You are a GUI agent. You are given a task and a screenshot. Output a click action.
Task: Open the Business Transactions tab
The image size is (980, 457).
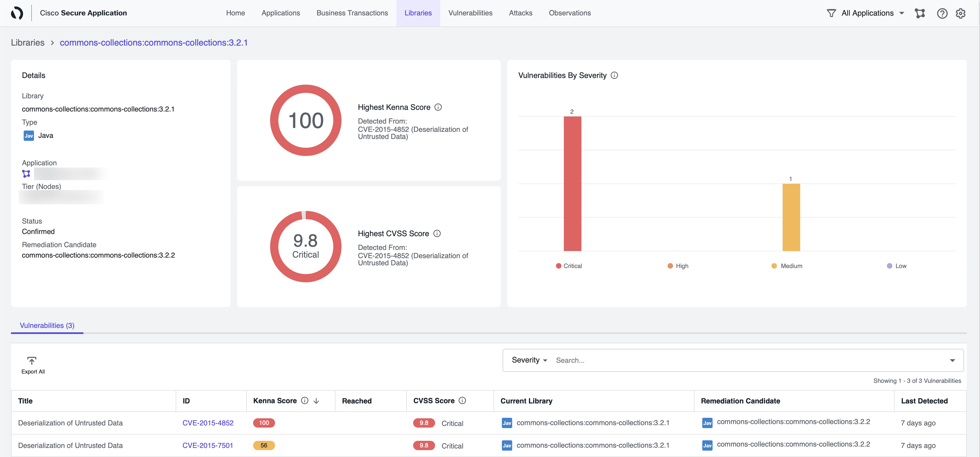(352, 13)
